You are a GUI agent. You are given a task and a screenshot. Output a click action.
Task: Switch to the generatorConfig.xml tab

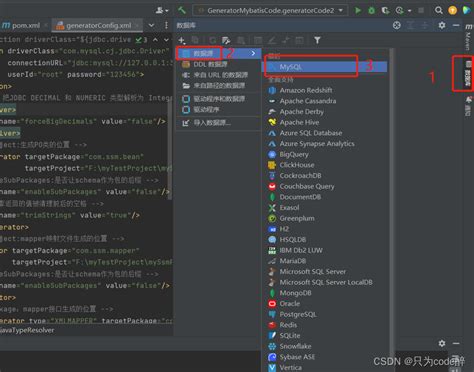[x=97, y=25]
